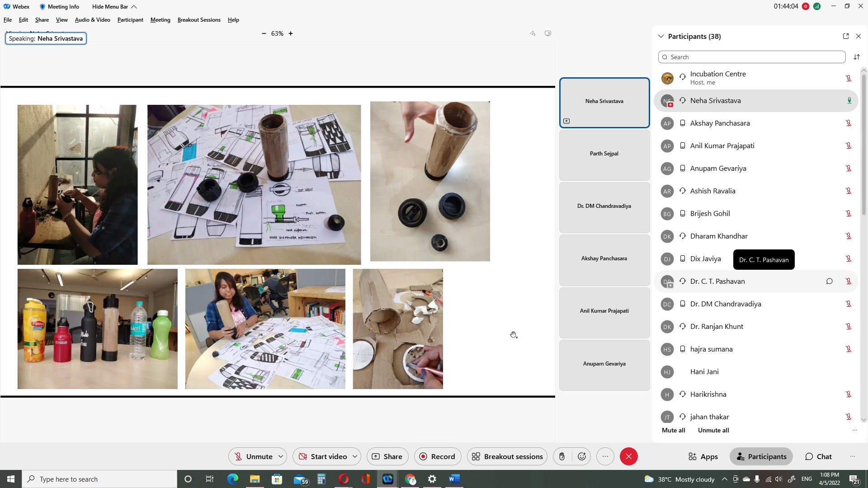Pop out the Participants panel
The width and height of the screenshot is (868, 488).
(x=845, y=36)
